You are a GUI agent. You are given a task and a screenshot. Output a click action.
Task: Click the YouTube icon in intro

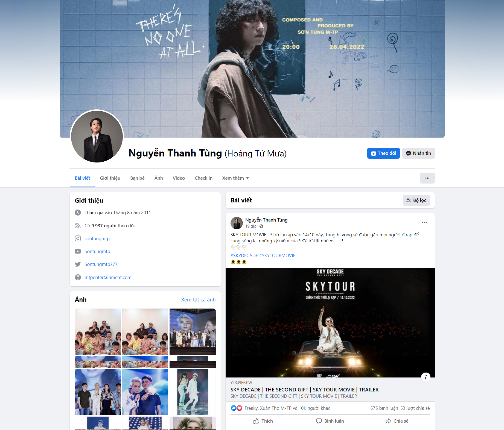[78, 251]
